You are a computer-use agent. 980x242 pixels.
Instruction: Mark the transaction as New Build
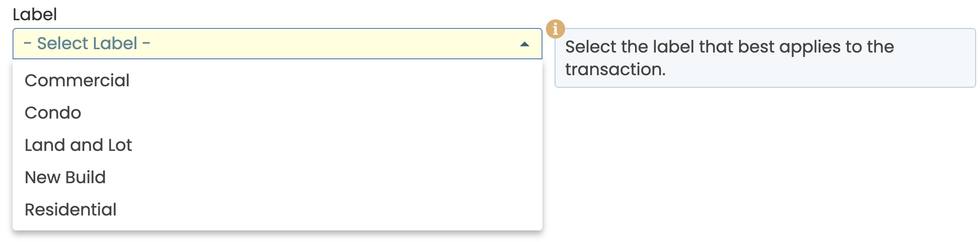pos(65,177)
